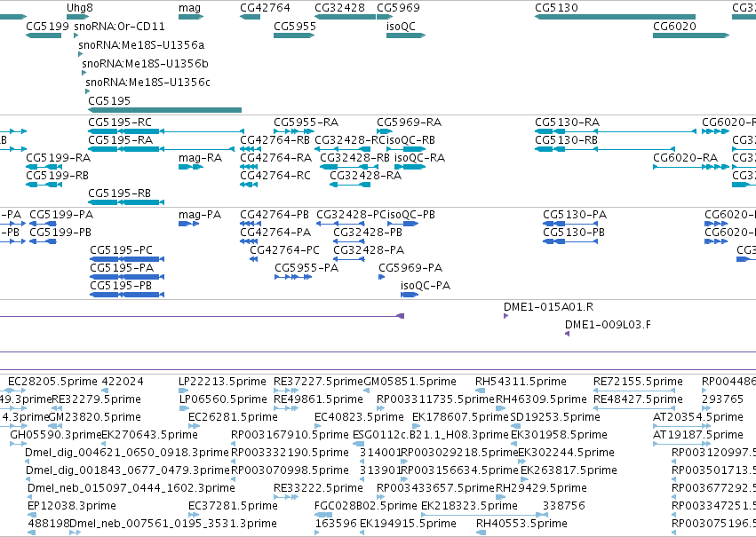Click snoRNA:Me18S-U1356c label

click(x=147, y=83)
